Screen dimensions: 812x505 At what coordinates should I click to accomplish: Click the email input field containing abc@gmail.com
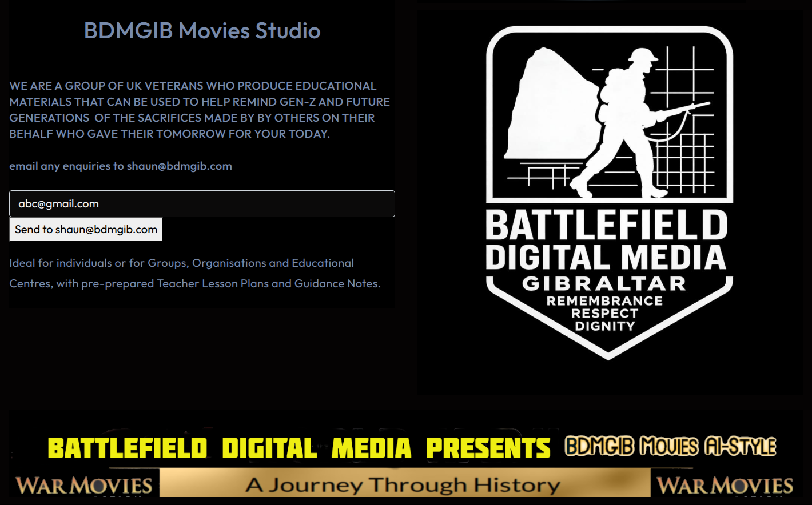202,204
